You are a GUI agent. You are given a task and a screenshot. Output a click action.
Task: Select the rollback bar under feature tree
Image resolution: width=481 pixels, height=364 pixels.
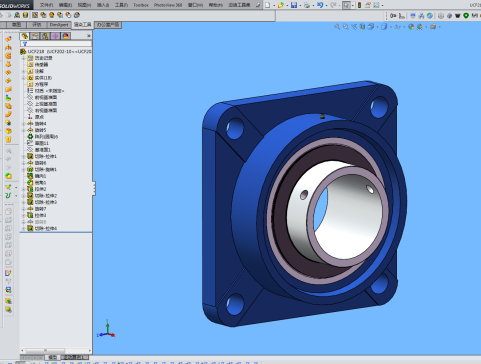coord(56,232)
